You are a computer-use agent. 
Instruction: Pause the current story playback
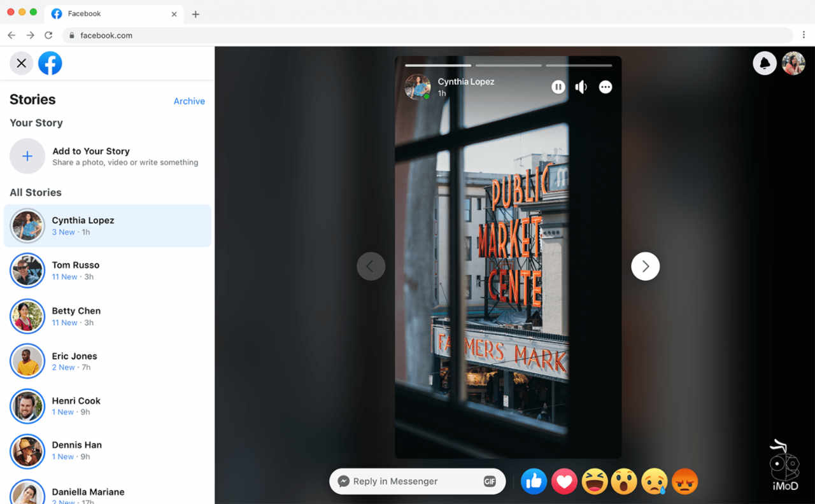pos(558,87)
